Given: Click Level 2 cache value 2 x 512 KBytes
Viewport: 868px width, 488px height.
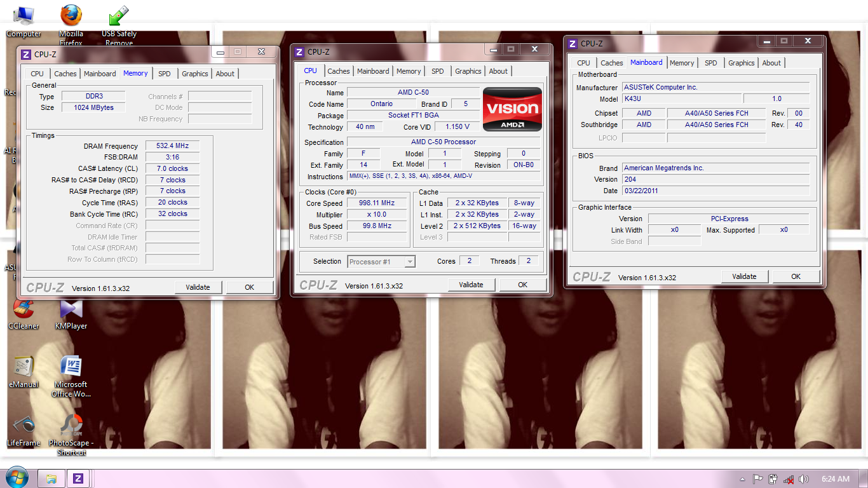Looking at the screenshot, I should coord(477,226).
